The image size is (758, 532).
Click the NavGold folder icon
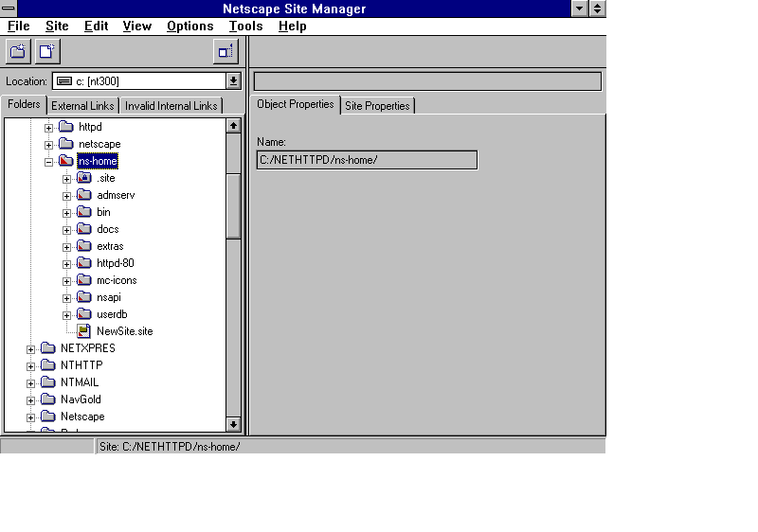point(48,399)
